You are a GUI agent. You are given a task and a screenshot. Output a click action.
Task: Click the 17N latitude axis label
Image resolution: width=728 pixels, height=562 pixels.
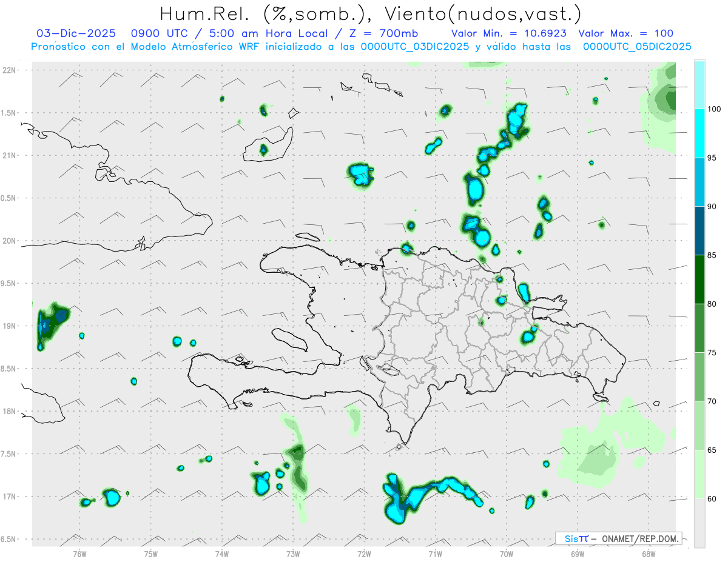[10, 497]
